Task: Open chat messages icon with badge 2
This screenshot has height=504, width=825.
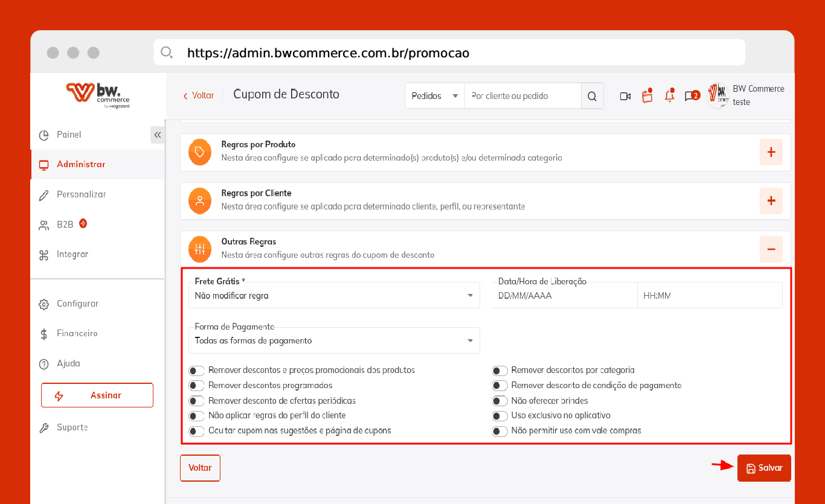Action: click(692, 95)
